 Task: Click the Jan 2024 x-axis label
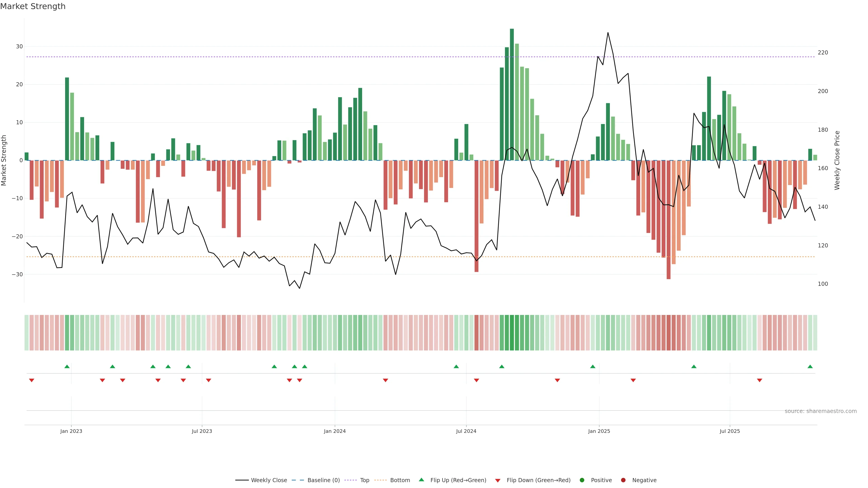[335, 431]
